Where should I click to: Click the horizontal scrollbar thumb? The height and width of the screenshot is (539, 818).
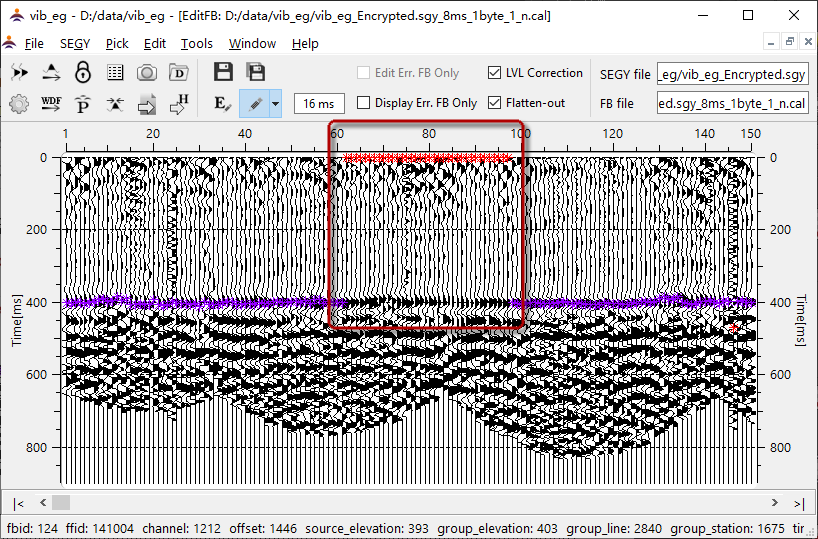[x=61, y=503]
